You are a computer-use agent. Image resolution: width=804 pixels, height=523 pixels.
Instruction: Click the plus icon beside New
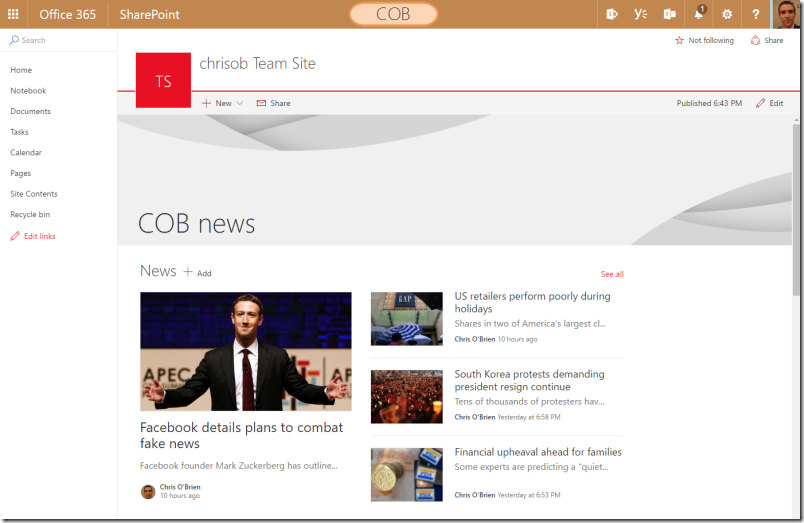point(206,103)
